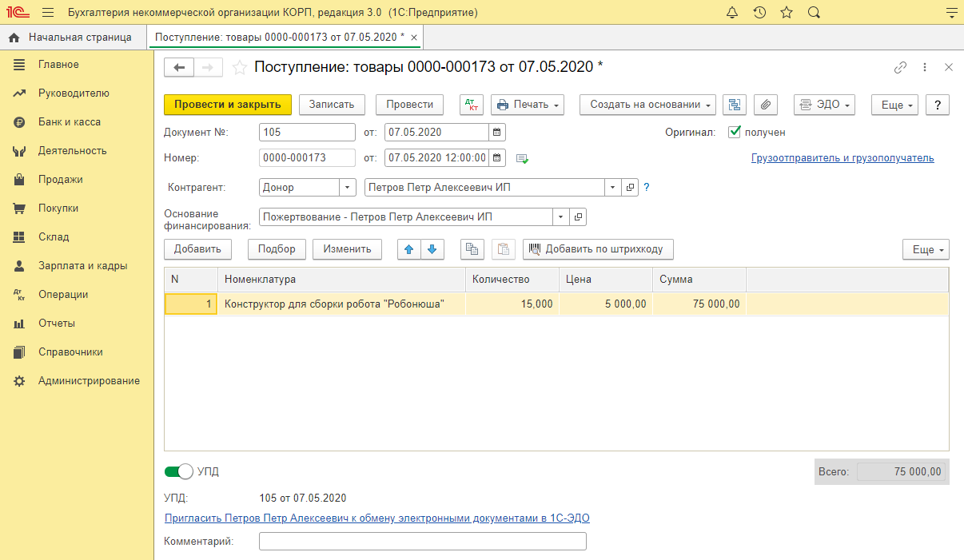This screenshot has height=560, width=964.
Task: Open the Склад section
Action: pos(54,237)
